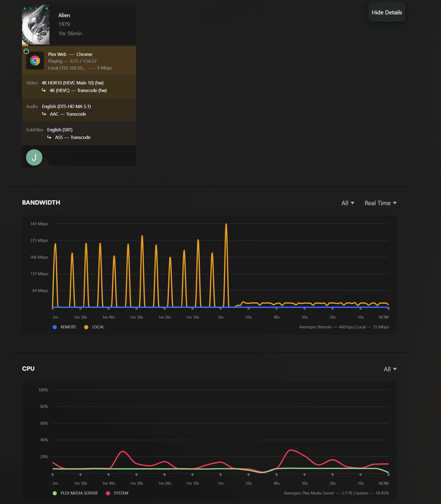The width and height of the screenshot is (441, 504).
Task: Click the Hide Details button
Action: click(x=387, y=12)
